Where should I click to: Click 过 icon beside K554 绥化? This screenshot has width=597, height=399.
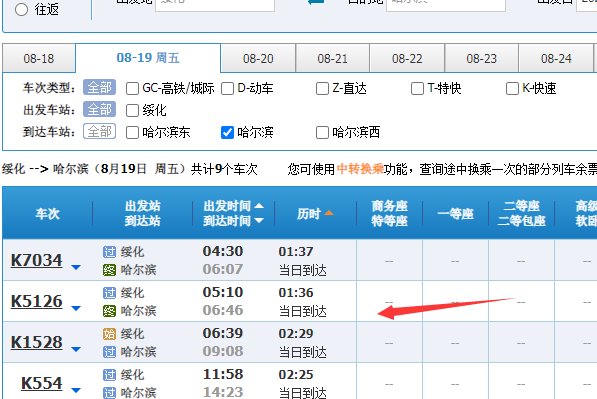(x=109, y=375)
